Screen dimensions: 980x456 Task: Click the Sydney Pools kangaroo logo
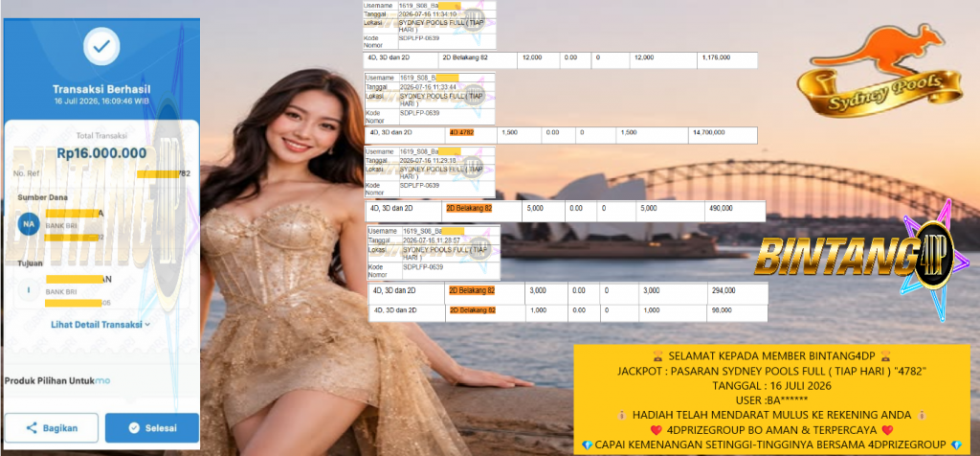882,71
